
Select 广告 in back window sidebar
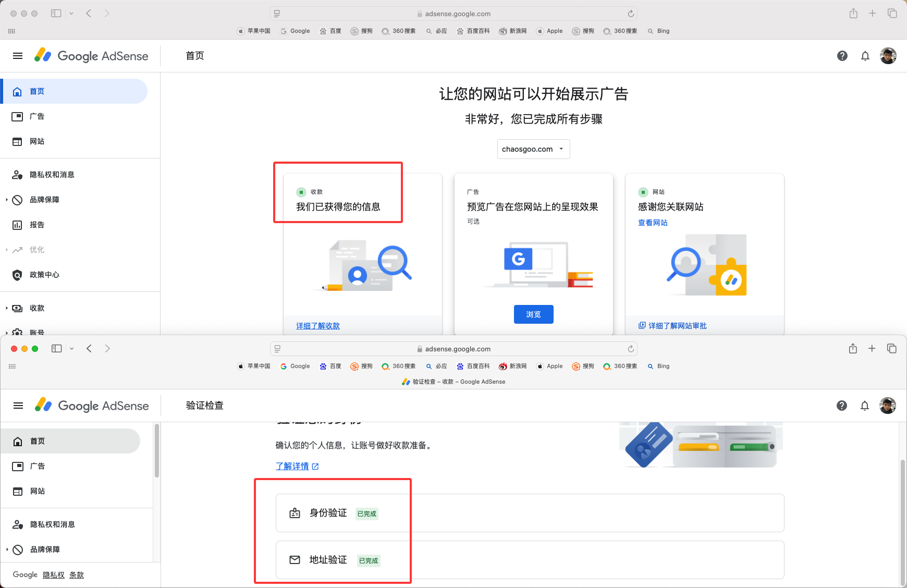point(75,116)
